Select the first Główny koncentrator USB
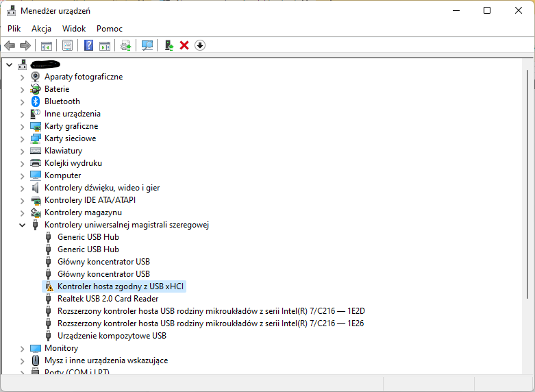Image resolution: width=535 pixels, height=392 pixels. click(x=103, y=262)
